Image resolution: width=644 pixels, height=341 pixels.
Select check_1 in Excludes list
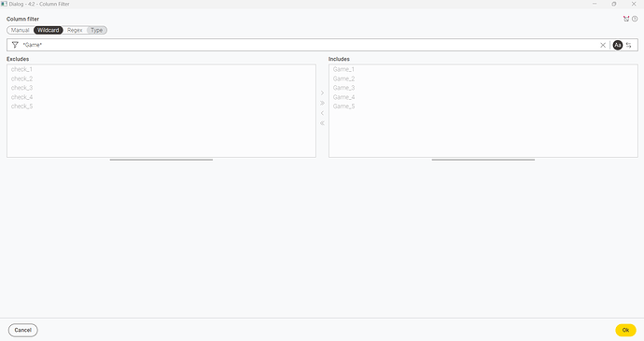coord(21,69)
